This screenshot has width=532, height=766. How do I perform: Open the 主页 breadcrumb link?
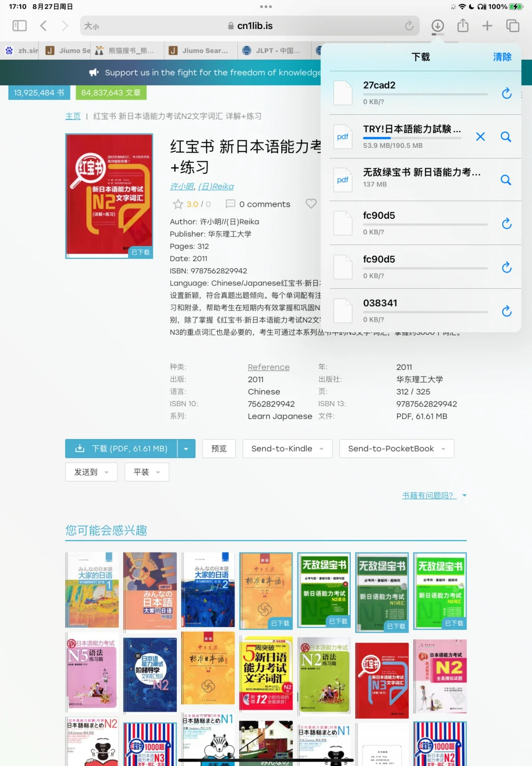[x=73, y=116]
